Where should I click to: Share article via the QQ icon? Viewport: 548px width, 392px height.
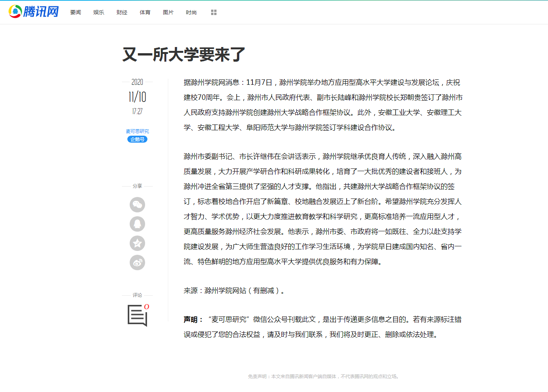[137, 224]
